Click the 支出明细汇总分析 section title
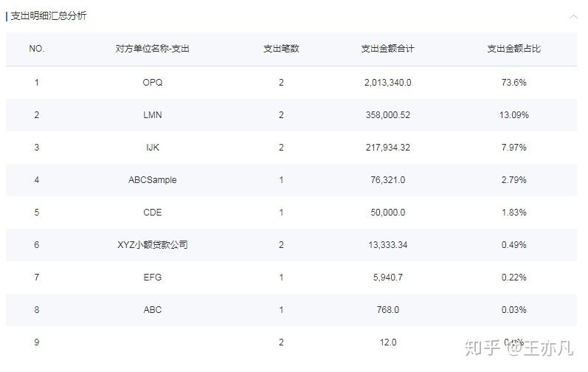 (49, 15)
